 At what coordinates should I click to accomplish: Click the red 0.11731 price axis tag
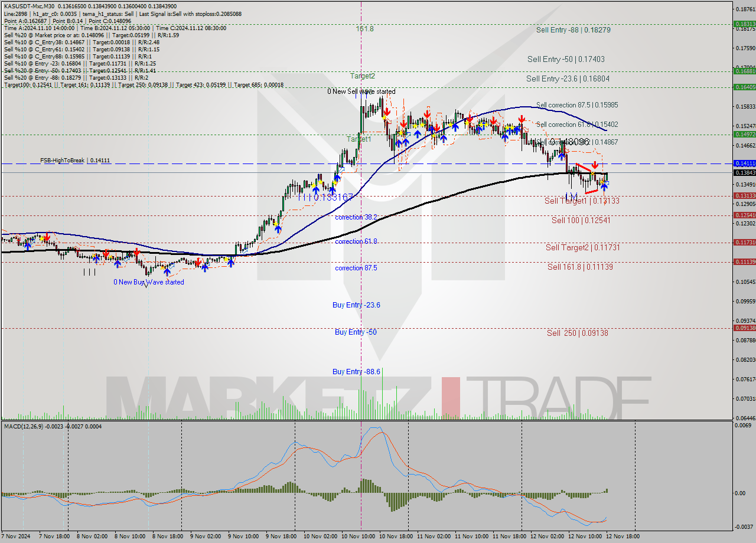click(x=744, y=243)
